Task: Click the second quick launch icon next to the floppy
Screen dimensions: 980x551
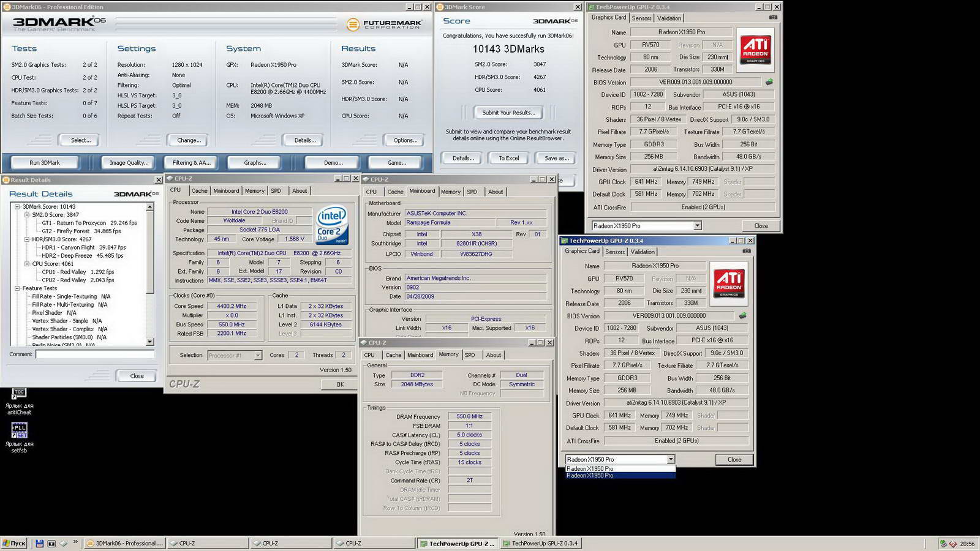Action: point(51,543)
